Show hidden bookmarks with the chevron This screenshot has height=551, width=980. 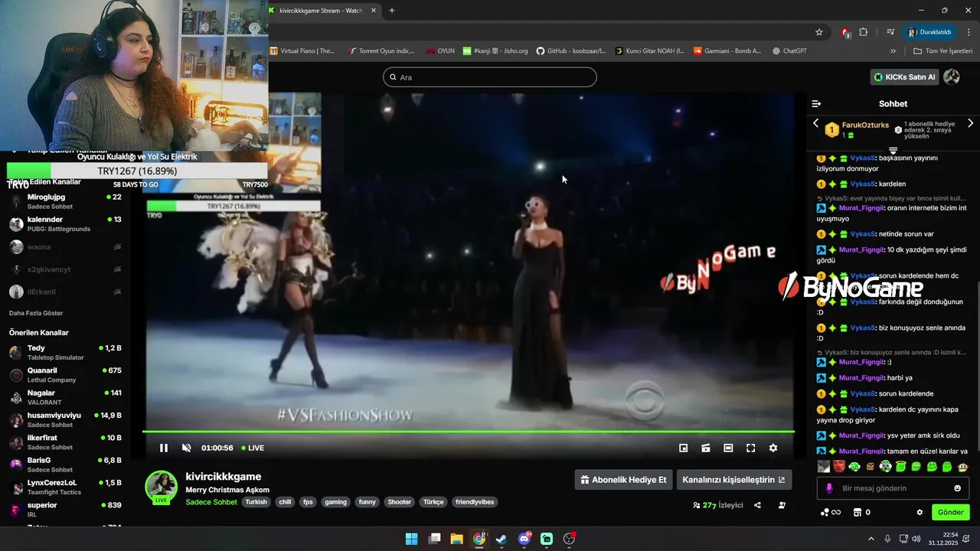pos(893,51)
